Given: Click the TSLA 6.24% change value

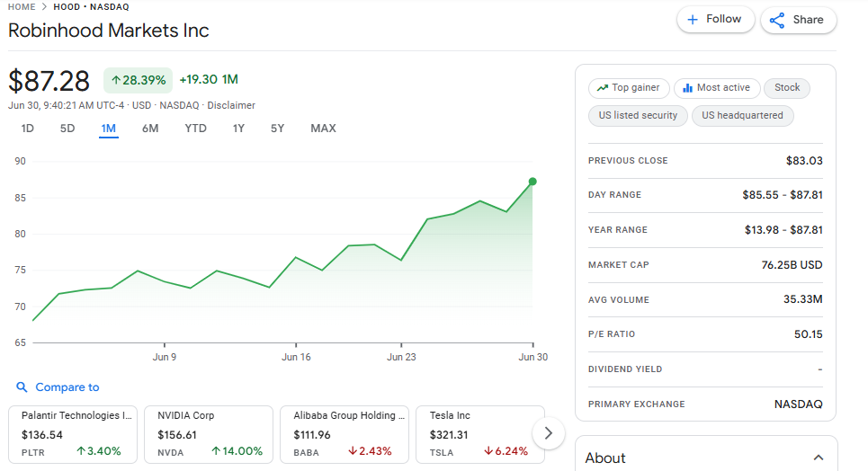Looking at the screenshot, I should (x=506, y=451).
